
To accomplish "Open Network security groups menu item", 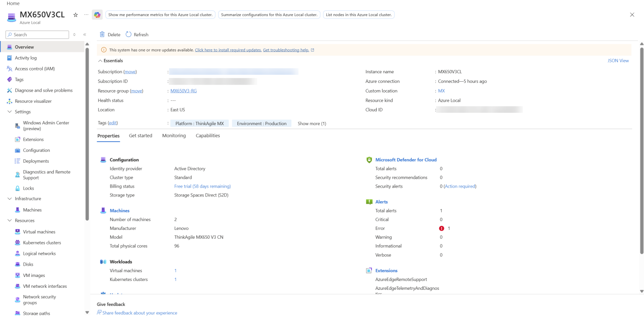I will click(39, 300).
